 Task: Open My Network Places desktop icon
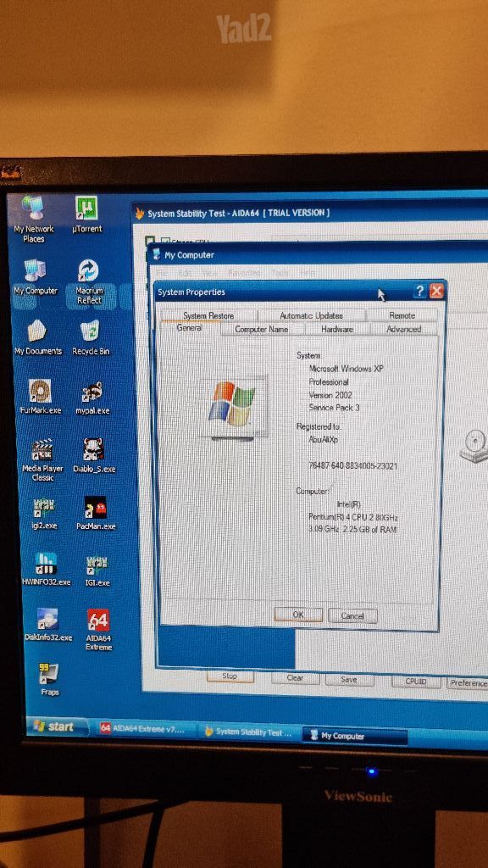tap(34, 219)
